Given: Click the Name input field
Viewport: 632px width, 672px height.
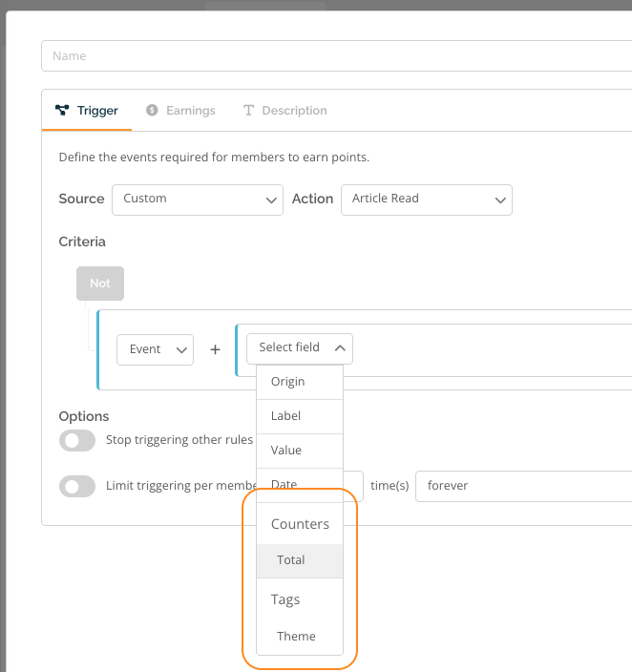Looking at the screenshot, I should click(337, 55).
